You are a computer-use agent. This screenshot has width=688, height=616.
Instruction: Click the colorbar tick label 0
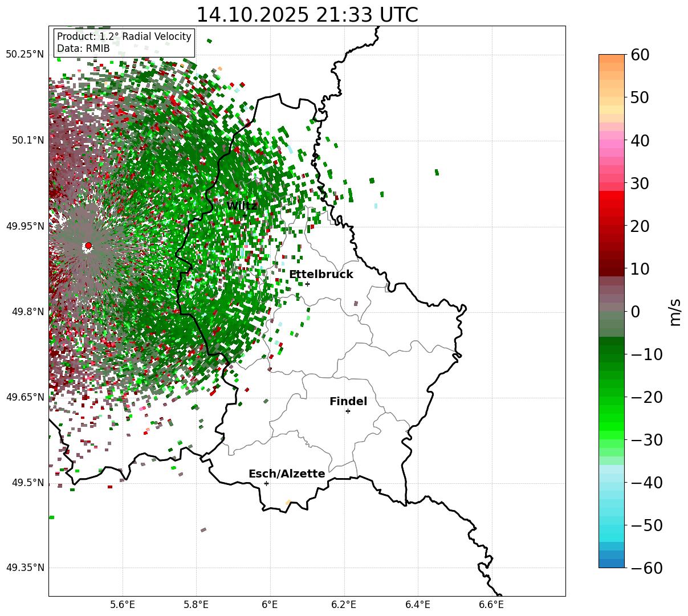tap(635, 311)
